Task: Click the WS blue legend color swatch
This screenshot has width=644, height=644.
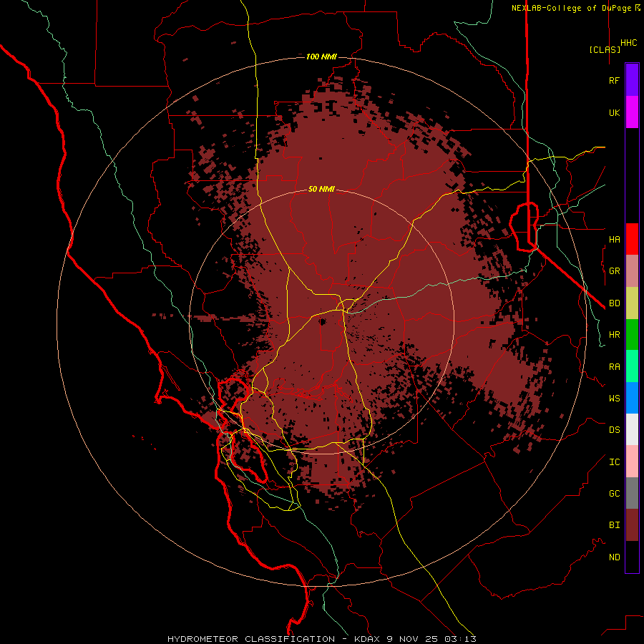Action: pyautogui.click(x=632, y=398)
